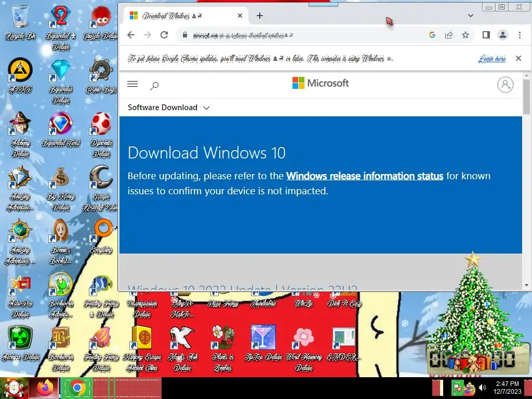Select the Word Harmony Deluxe icon
532x399 pixels.
pyautogui.click(x=303, y=349)
